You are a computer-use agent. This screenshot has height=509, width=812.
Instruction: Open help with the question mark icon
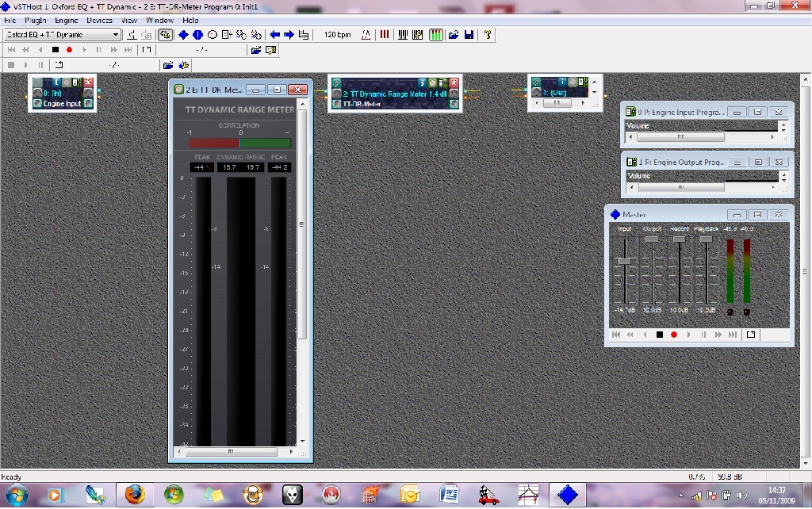click(488, 35)
